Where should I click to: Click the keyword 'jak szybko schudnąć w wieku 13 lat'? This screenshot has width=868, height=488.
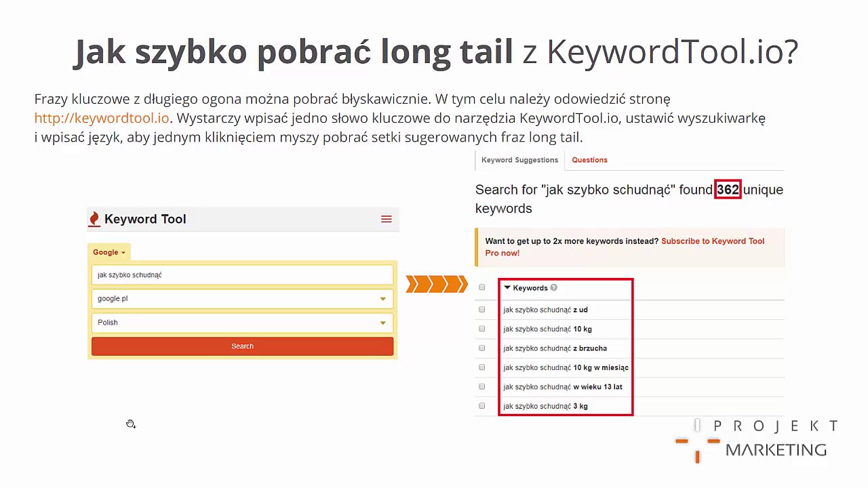562,387
